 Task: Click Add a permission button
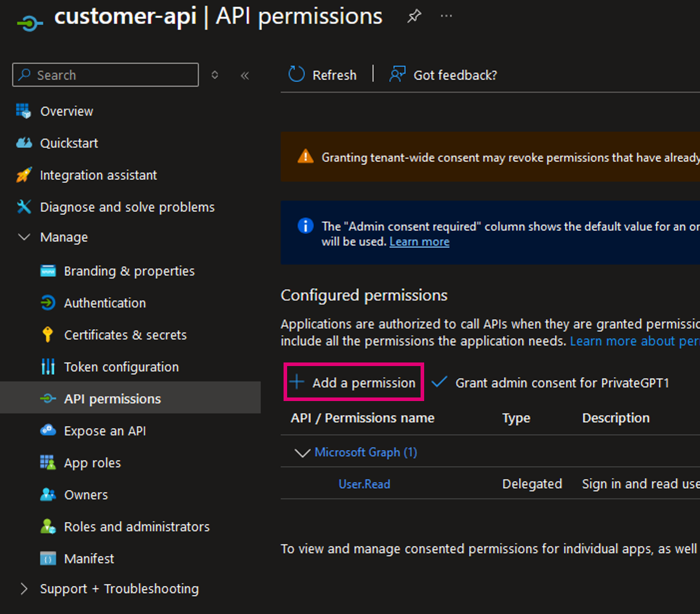354,383
